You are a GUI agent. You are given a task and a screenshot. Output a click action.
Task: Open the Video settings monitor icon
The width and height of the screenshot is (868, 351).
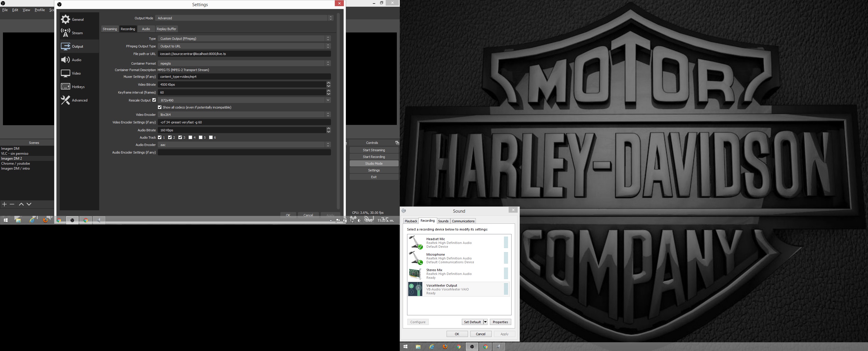tap(65, 73)
